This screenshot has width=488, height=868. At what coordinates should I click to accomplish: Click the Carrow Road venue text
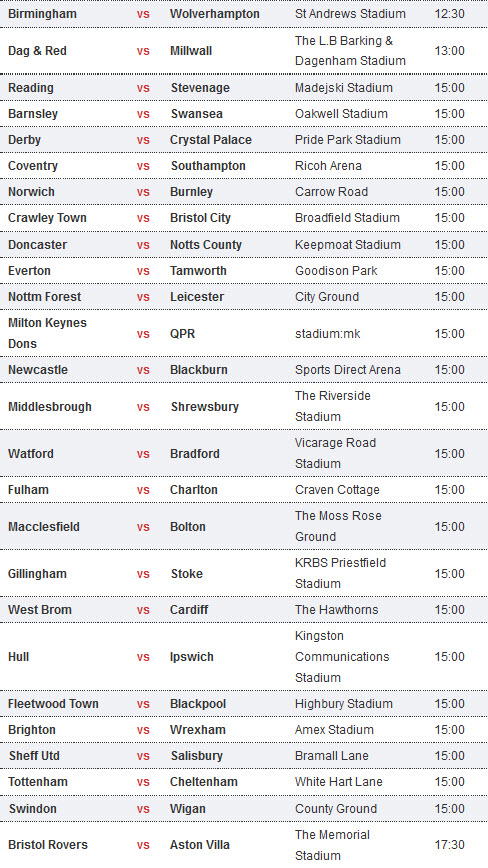[331, 192]
